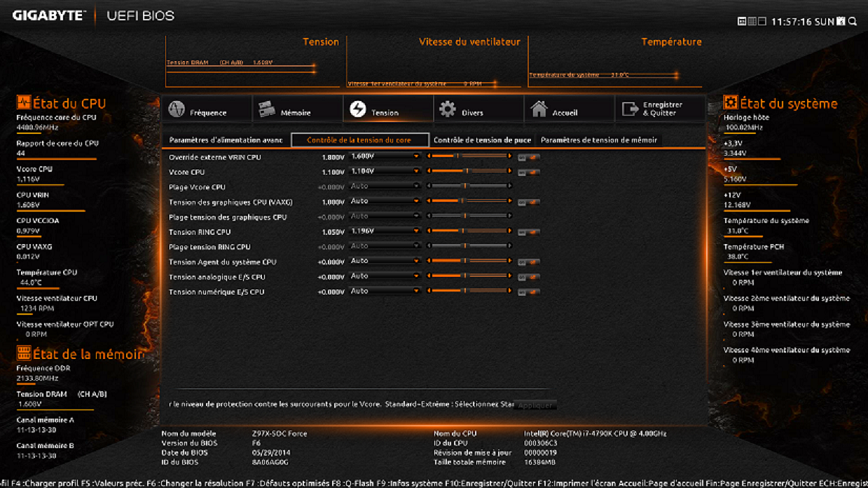Click the Enregistrer & Quitter label
The height and width of the screenshot is (488, 868).
(x=663, y=109)
